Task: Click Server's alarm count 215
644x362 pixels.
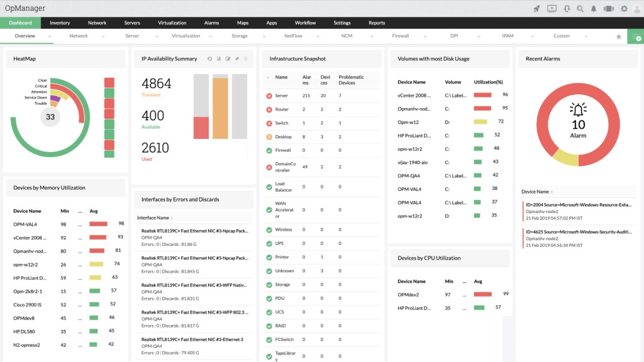Action: pos(306,96)
